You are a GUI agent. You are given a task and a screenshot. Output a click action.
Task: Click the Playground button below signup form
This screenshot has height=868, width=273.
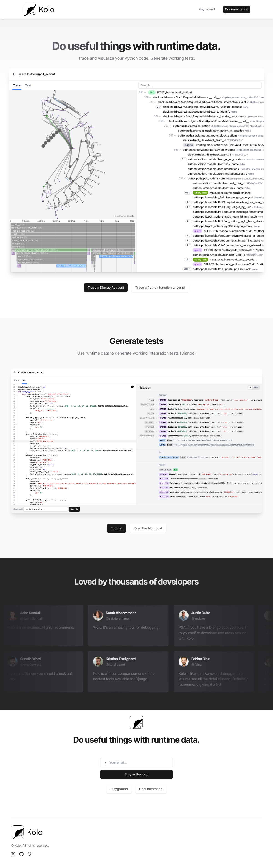tap(119, 789)
